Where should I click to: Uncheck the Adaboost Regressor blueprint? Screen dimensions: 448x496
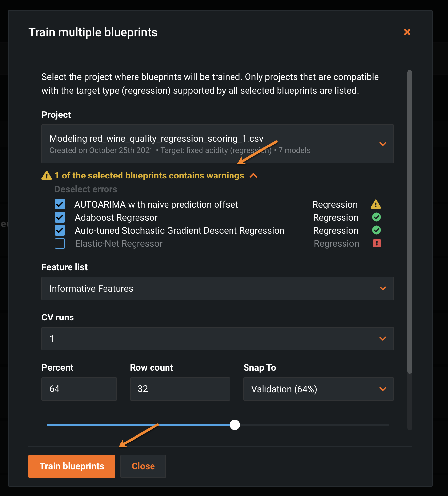(x=60, y=218)
